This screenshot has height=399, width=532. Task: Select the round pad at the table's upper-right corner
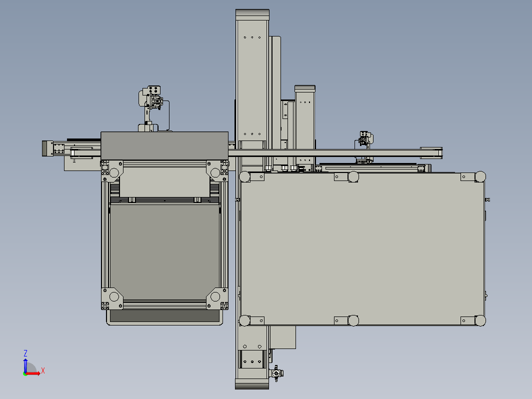(480, 177)
